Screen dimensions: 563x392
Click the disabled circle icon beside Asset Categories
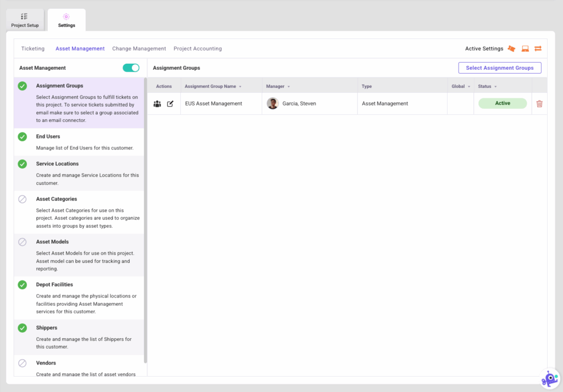pyautogui.click(x=23, y=200)
